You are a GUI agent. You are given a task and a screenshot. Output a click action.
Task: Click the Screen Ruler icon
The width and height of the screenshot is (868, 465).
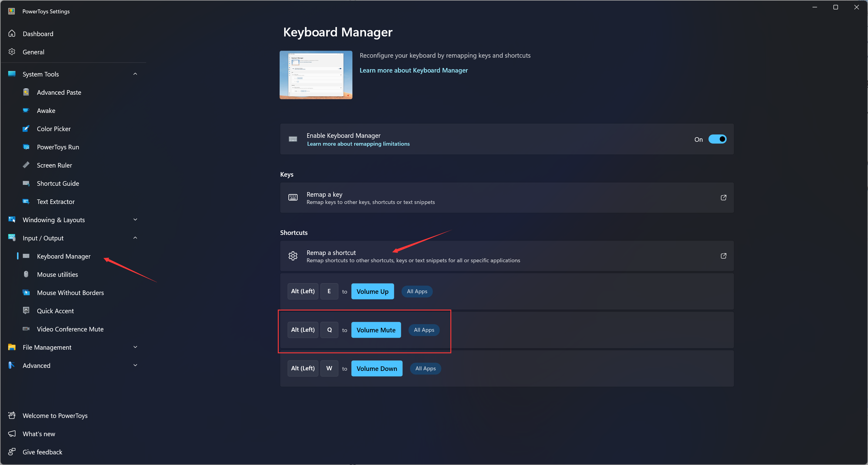tap(26, 165)
